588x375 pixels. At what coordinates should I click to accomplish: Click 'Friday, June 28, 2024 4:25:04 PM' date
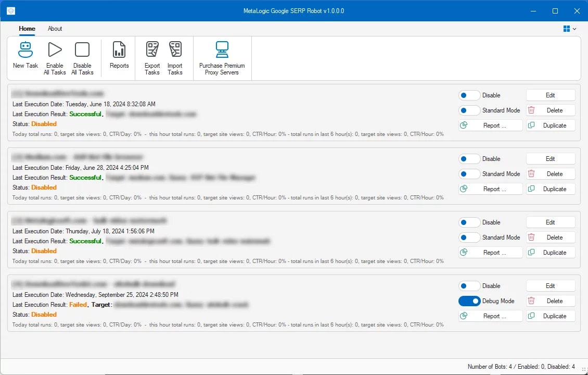[x=107, y=167]
